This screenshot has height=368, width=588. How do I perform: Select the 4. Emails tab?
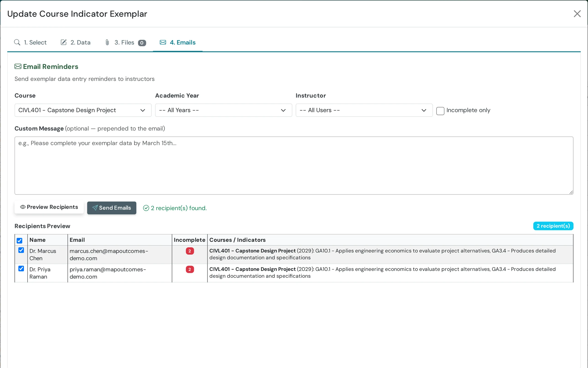pos(178,42)
